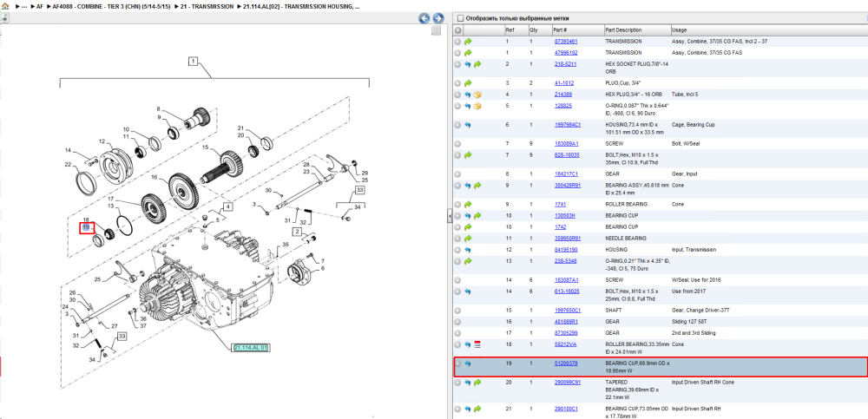Select the round marker for part 87393461
868x419 pixels.
point(457,42)
